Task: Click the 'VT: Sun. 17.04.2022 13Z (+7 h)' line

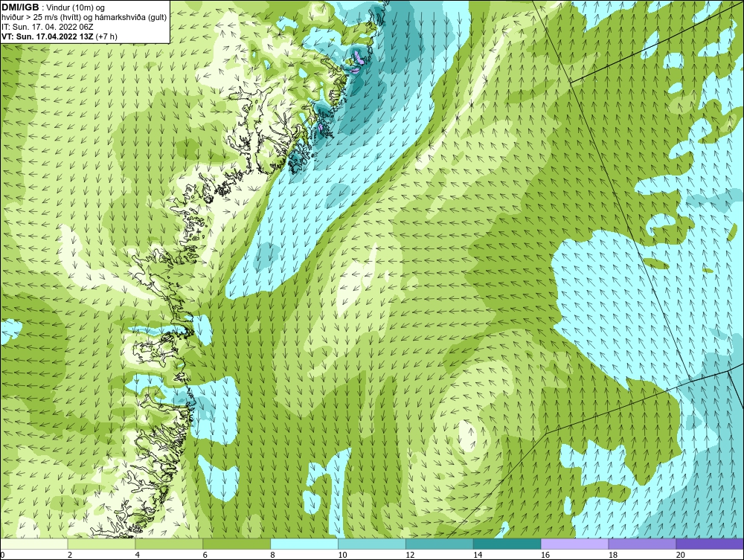Action: 60,36
